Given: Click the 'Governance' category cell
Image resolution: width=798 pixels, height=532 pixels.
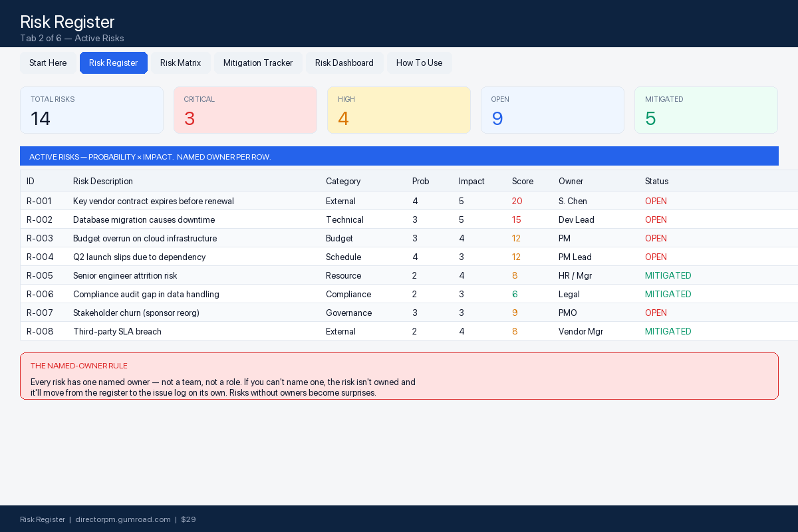Looking at the screenshot, I should (348, 313).
